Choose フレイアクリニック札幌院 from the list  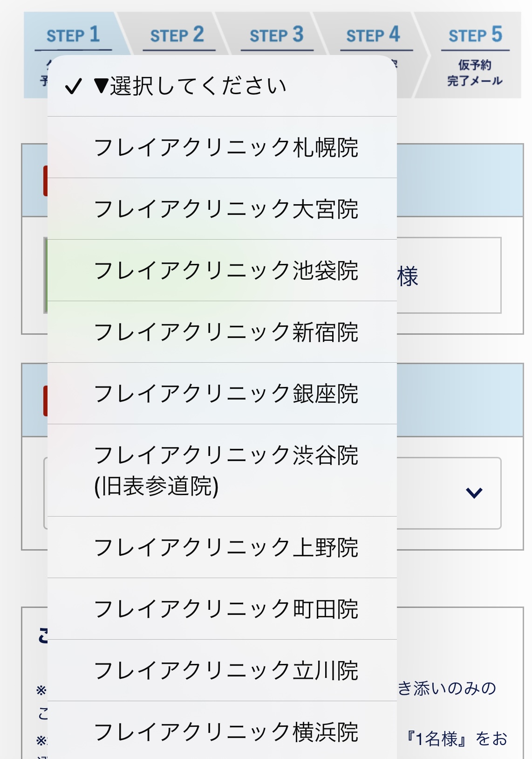point(226,147)
